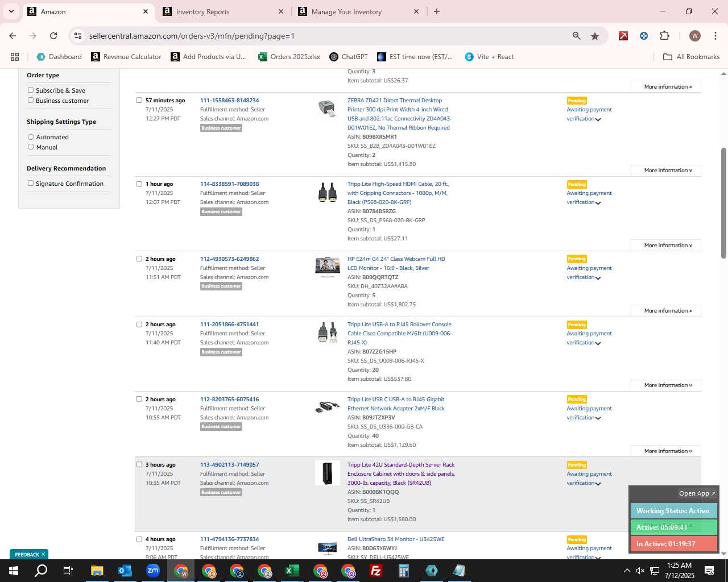Select Manual shipping settings type
The width and height of the screenshot is (728, 582).
click(x=31, y=147)
